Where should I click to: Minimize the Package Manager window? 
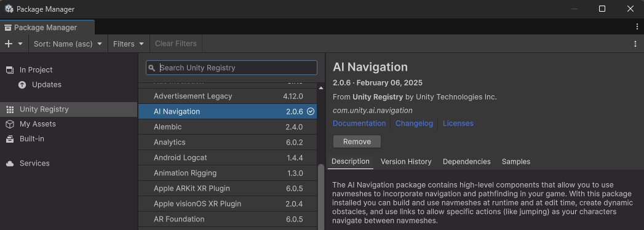(574, 9)
